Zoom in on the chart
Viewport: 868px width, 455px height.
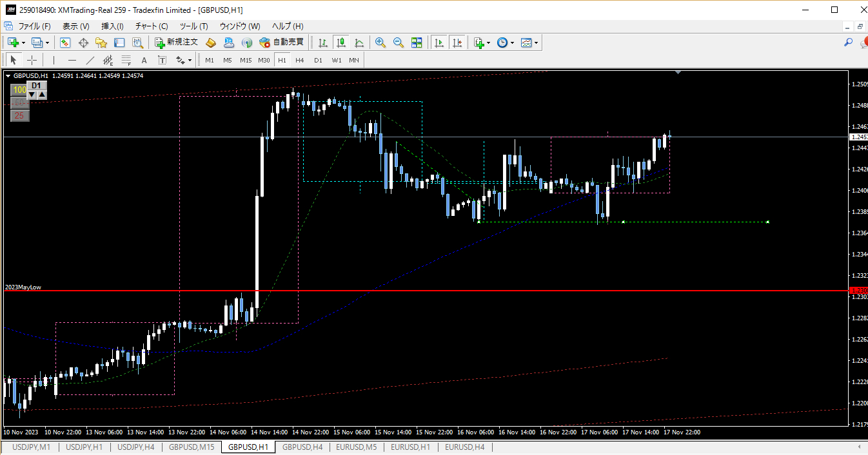click(380, 43)
